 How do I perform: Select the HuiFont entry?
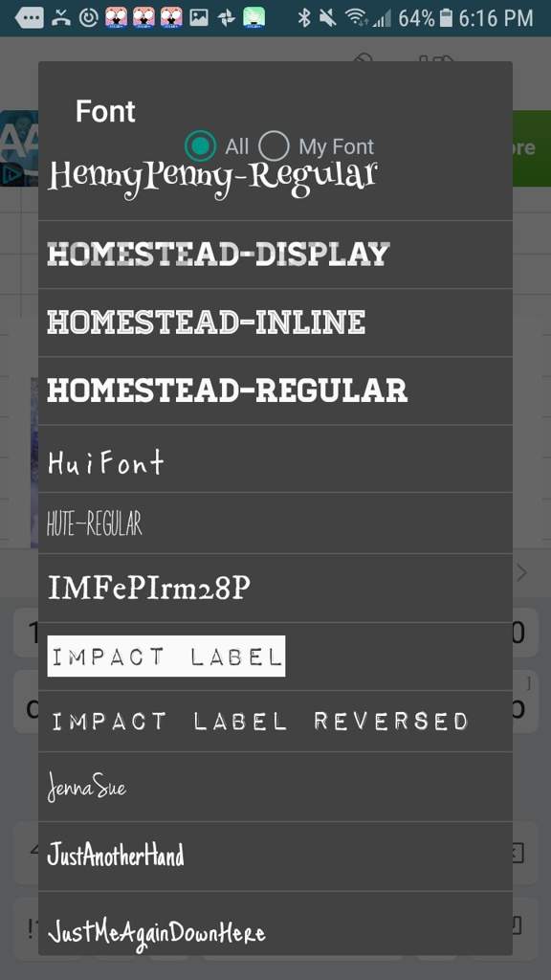click(275, 458)
